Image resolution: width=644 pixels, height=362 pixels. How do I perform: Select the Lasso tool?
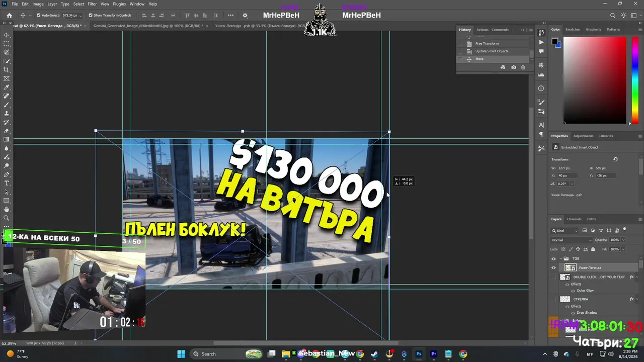point(7,52)
